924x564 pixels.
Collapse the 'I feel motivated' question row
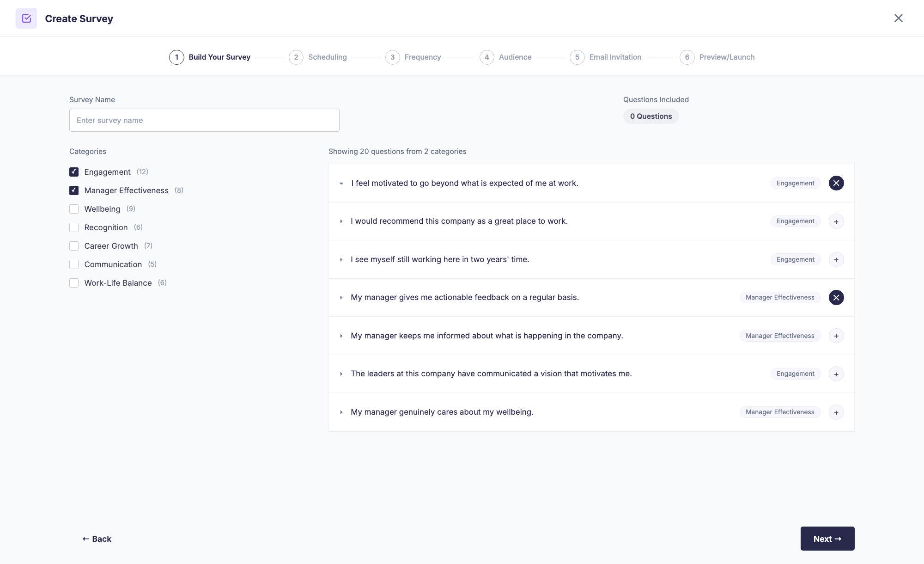[x=341, y=184]
